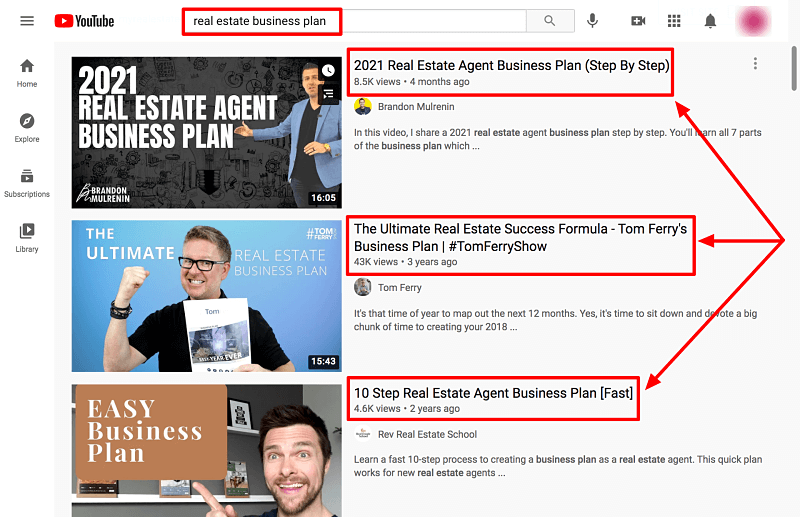The image size is (800, 517).
Task: Click the Watch later clock on the 2021 thumbnail
Action: click(x=328, y=70)
